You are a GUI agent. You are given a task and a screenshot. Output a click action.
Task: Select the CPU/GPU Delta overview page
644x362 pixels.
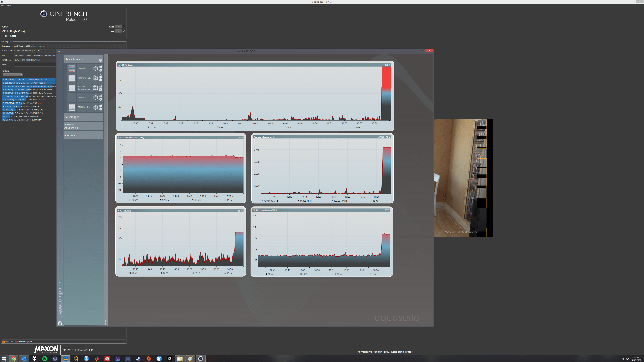click(x=84, y=78)
